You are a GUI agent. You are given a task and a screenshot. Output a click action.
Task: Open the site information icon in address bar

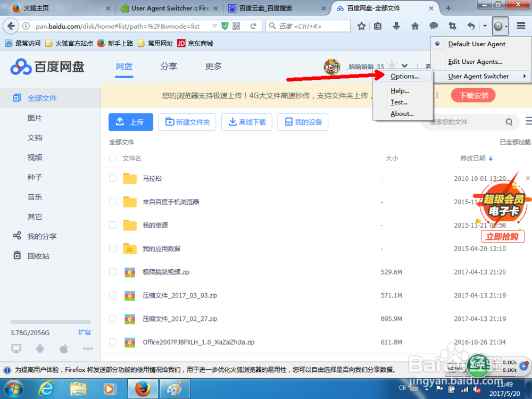pyautogui.click(x=26, y=26)
